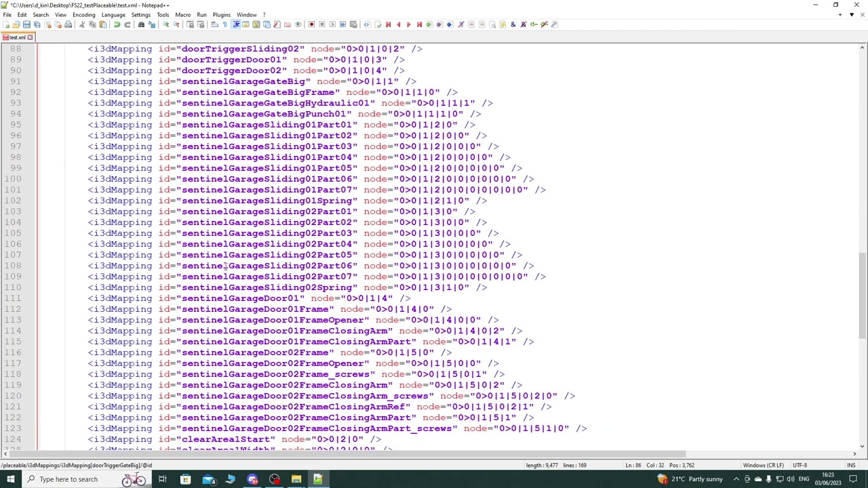Create a new file with toolbar icon

[x=6, y=24]
